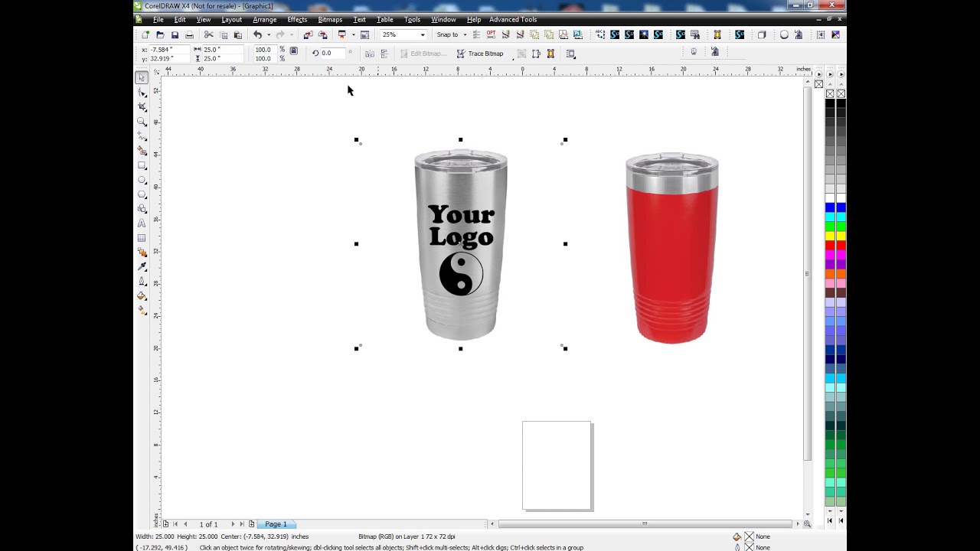Pick the red swatch in palette
The width and height of the screenshot is (980, 551).
[830, 245]
